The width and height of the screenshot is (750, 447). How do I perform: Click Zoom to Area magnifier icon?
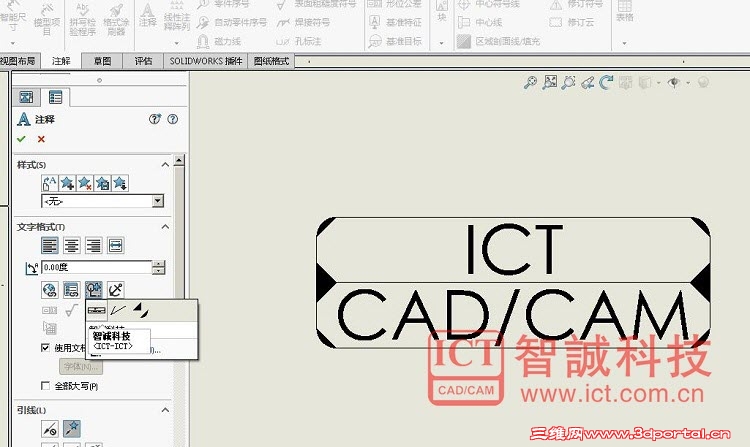click(530, 83)
